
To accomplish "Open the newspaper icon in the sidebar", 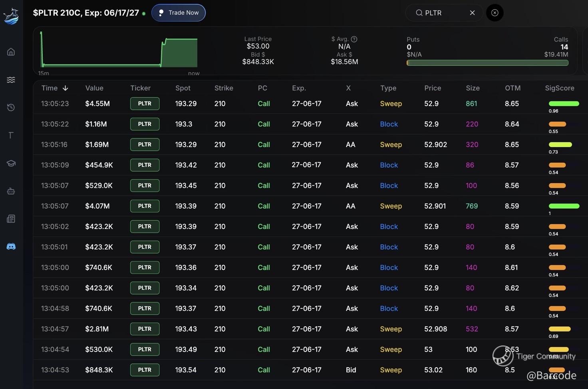I will [x=11, y=219].
